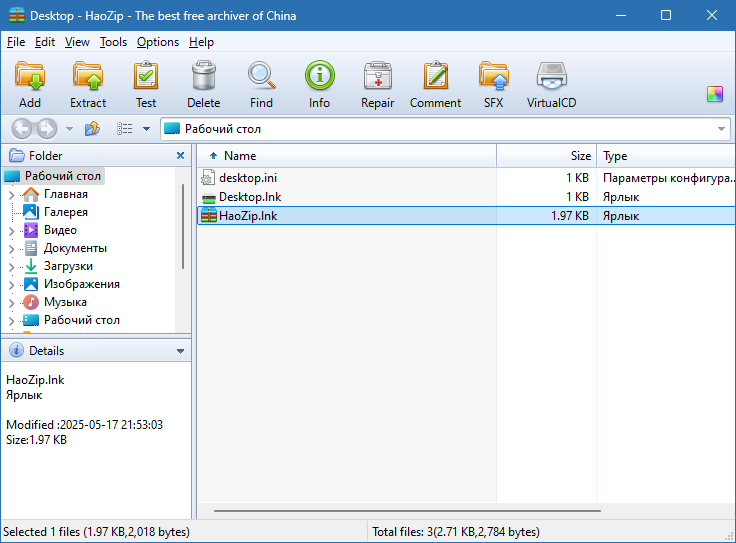Image resolution: width=736 pixels, height=543 pixels.
Task: Expand the Музыка tree node
Action: click(12, 302)
